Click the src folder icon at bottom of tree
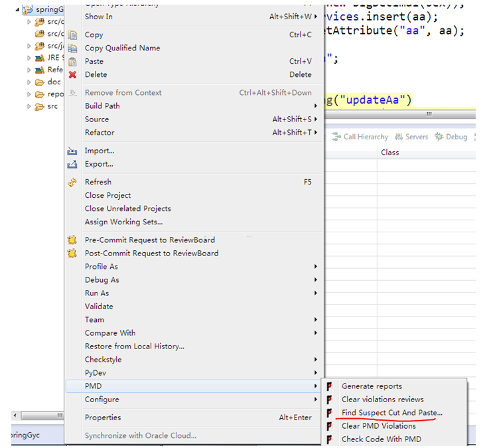 39,107
